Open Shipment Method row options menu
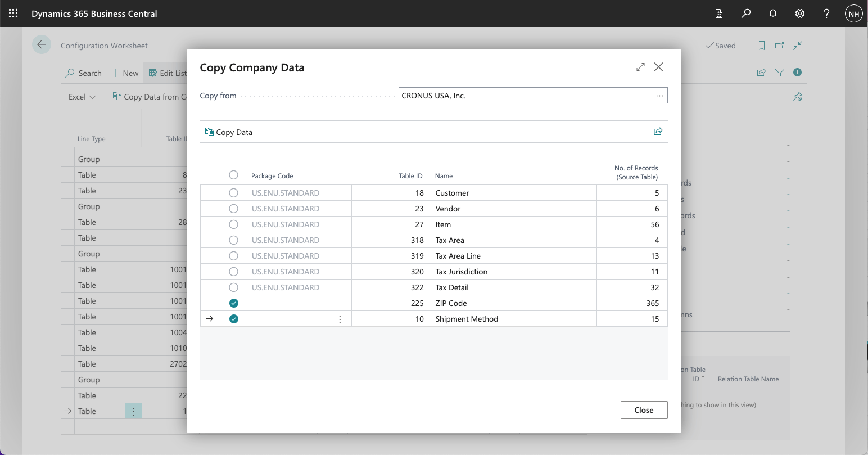The image size is (868, 455). (340, 319)
